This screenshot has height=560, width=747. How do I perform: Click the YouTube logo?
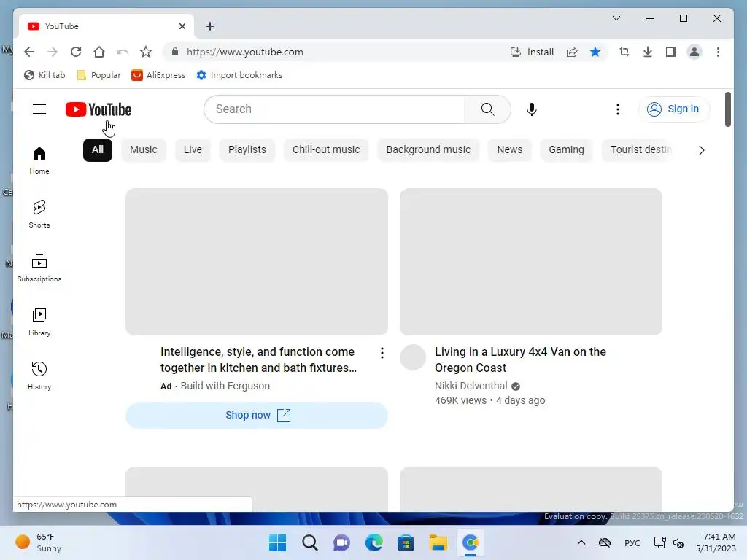(98, 109)
